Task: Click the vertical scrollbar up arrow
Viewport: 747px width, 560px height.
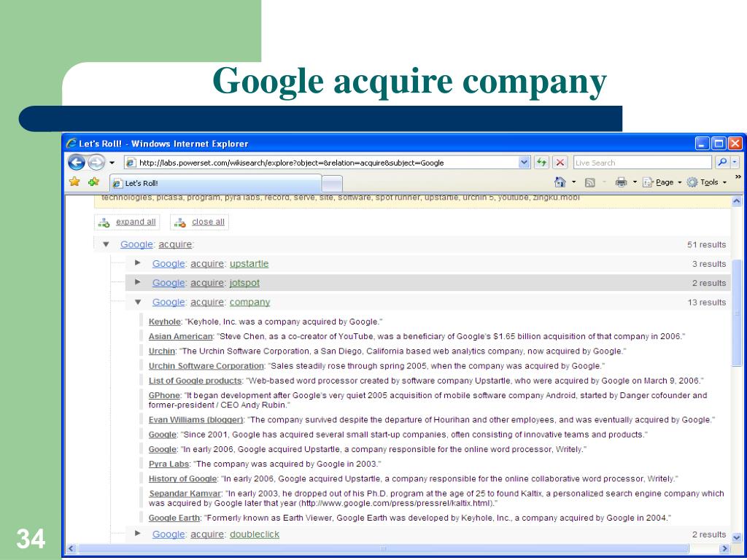Action: click(737, 201)
